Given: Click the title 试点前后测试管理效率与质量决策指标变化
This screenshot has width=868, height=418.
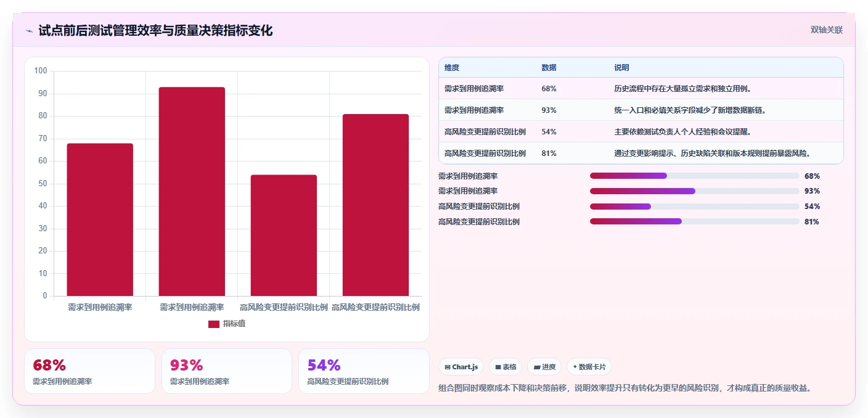Looking at the screenshot, I should 155,31.
